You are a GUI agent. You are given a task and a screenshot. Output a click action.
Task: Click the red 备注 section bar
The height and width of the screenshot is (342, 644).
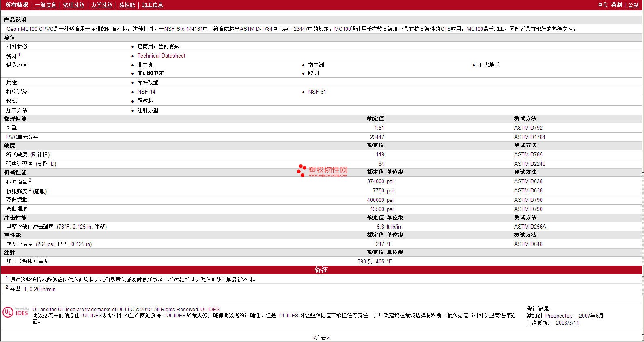[321, 270]
